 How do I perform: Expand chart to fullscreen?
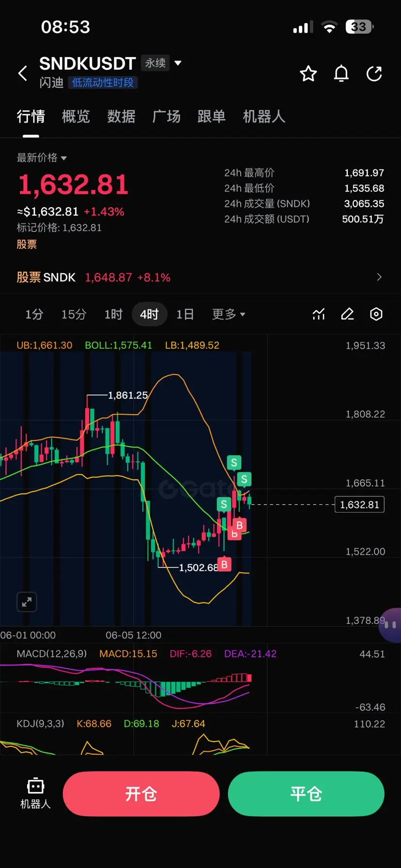tap(27, 602)
